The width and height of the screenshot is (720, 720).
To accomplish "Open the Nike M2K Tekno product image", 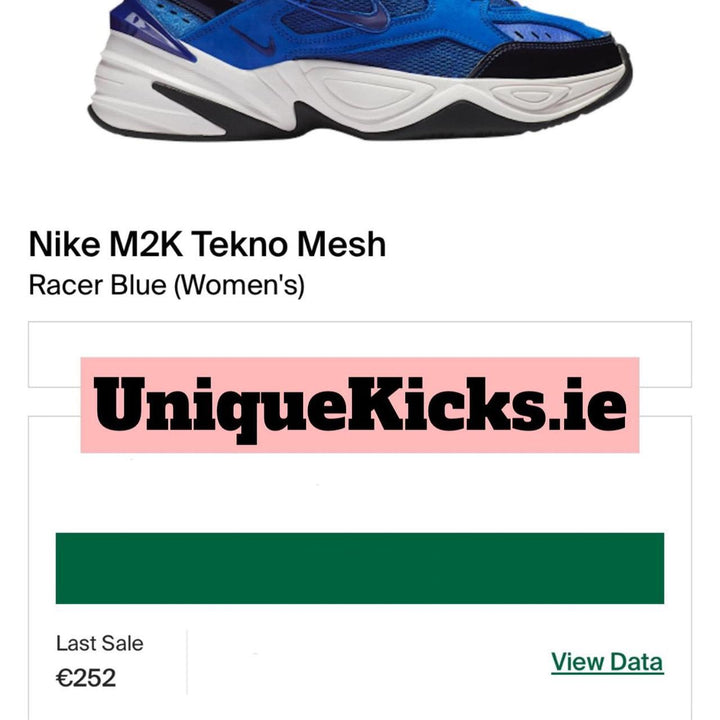I will click(x=360, y=69).
